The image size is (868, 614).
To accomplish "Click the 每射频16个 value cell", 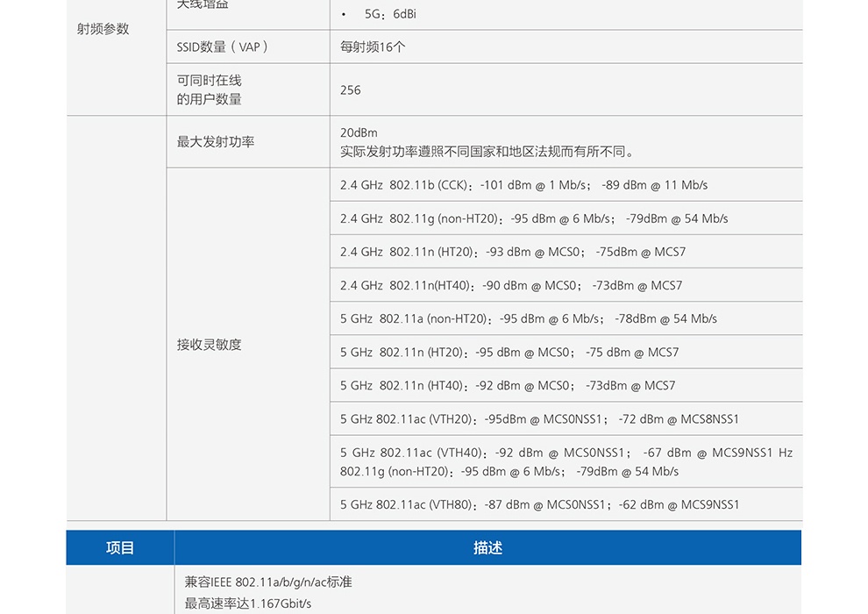I will point(373,47).
